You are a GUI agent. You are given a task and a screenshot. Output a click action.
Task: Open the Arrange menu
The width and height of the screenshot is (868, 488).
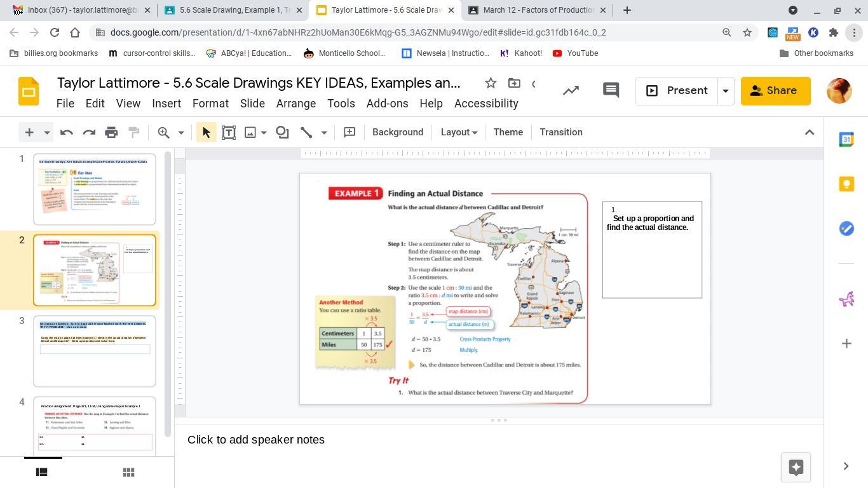click(x=295, y=104)
